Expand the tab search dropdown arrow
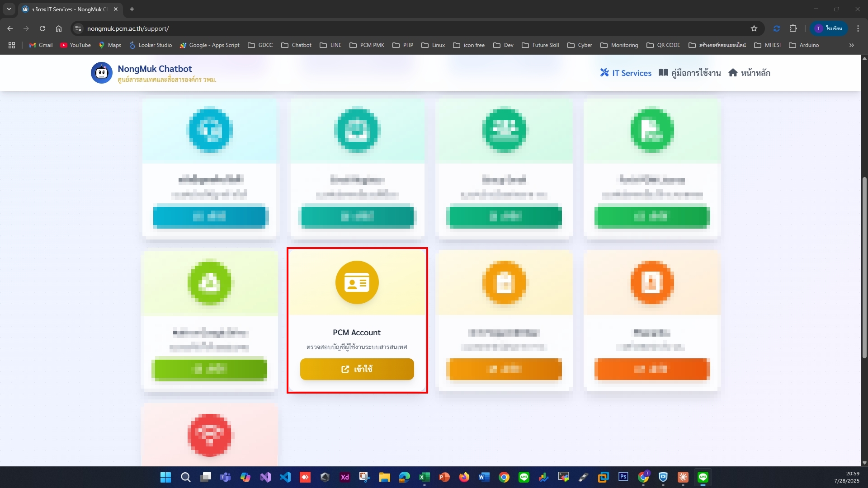 pyautogui.click(x=9, y=9)
